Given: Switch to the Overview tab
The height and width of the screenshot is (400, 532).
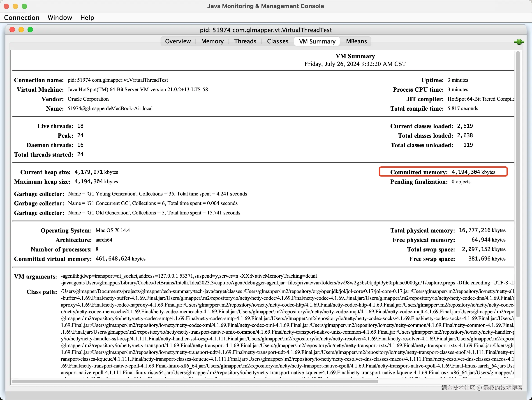Looking at the screenshot, I should [178, 41].
